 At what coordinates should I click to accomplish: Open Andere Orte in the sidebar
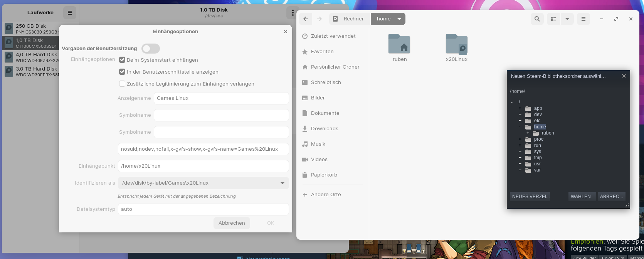[x=333, y=195]
